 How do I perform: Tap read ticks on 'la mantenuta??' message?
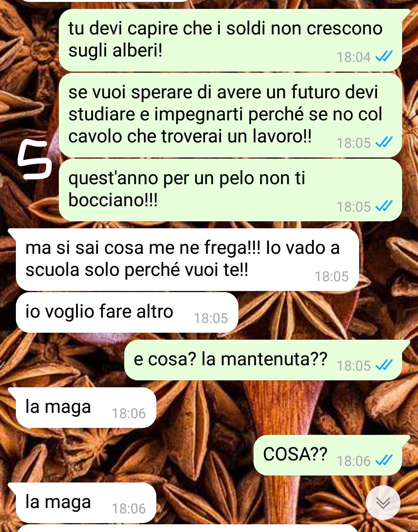384,366
